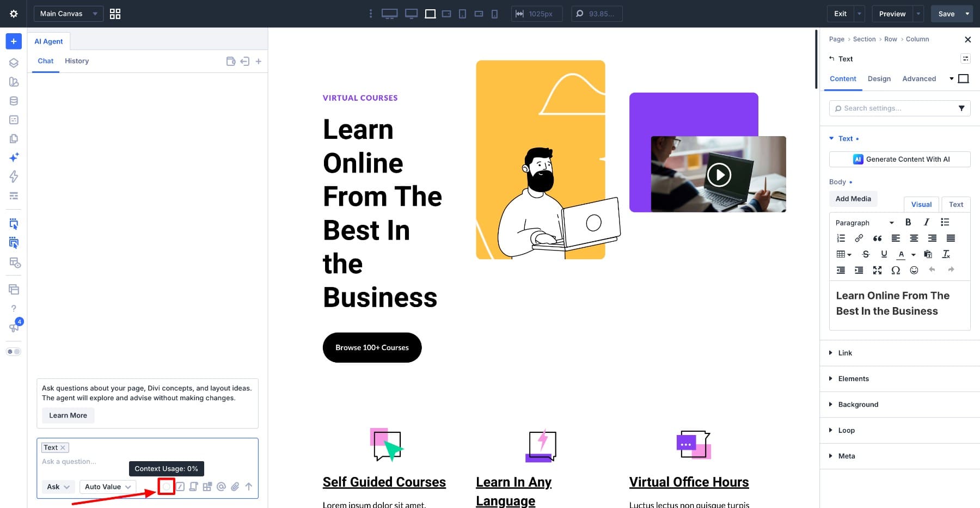Click the Learn More button
The width and height of the screenshot is (980, 508).
coord(68,415)
